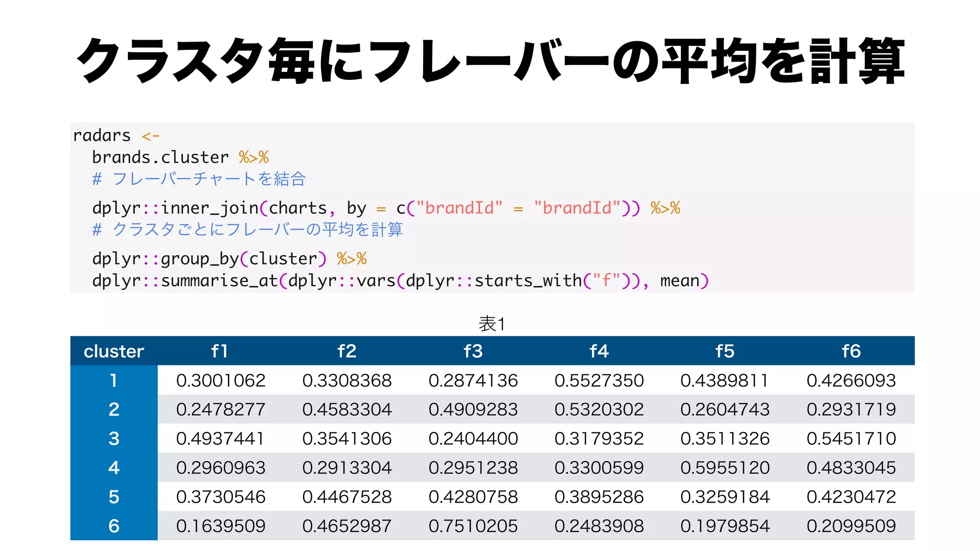Click cell value 0.2099509
This screenshot has width=980, height=551.
(x=851, y=526)
